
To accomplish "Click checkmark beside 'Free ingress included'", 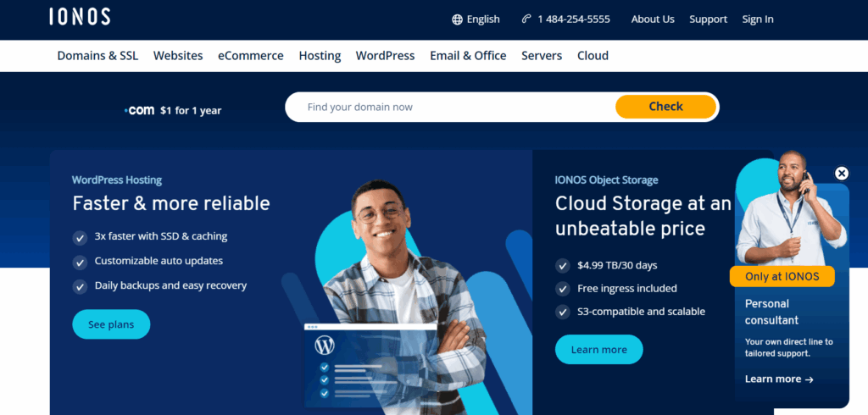I will pyautogui.click(x=563, y=289).
